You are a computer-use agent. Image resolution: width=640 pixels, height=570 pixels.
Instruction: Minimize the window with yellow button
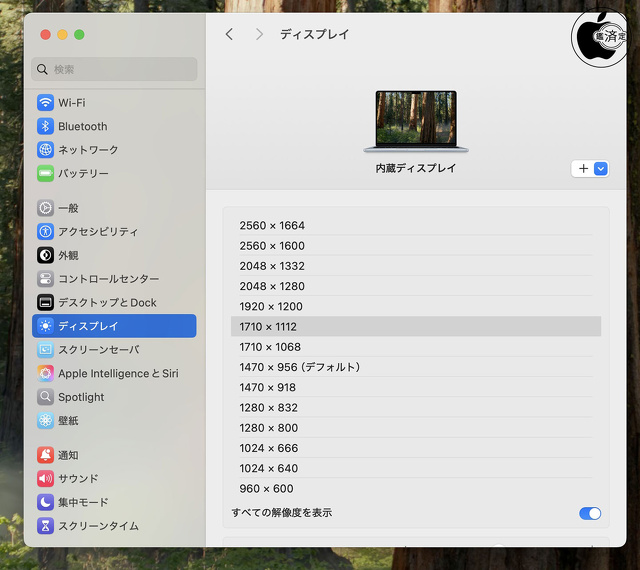(x=62, y=35)
